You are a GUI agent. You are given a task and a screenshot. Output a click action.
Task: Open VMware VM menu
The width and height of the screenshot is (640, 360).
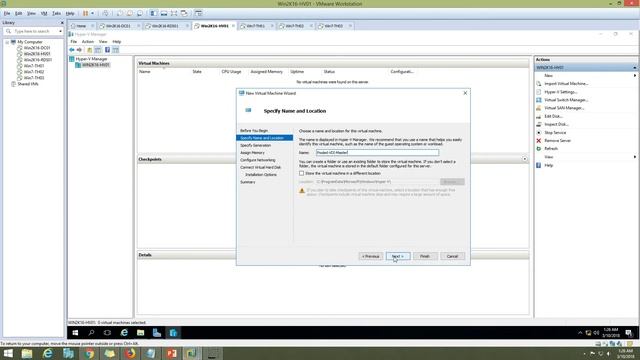point(44,13)
